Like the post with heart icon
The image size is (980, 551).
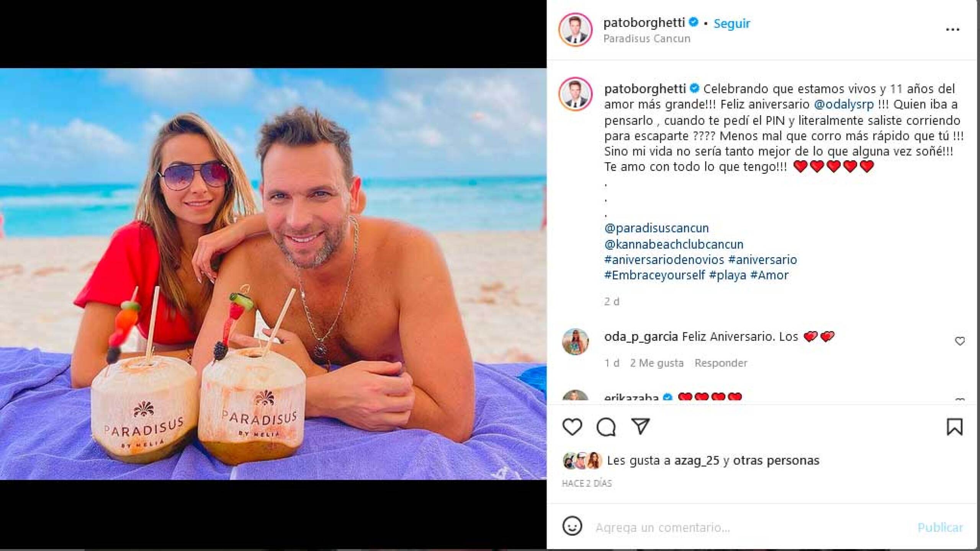572,427
